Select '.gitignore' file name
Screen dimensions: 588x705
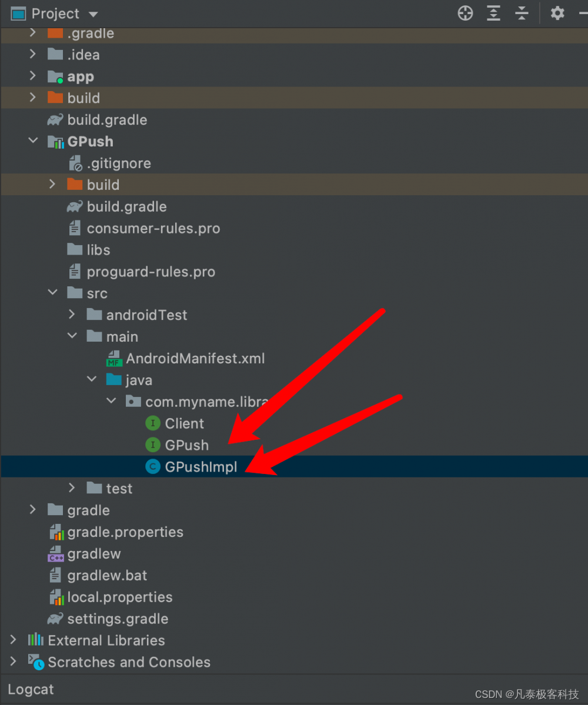coord(119,163)
